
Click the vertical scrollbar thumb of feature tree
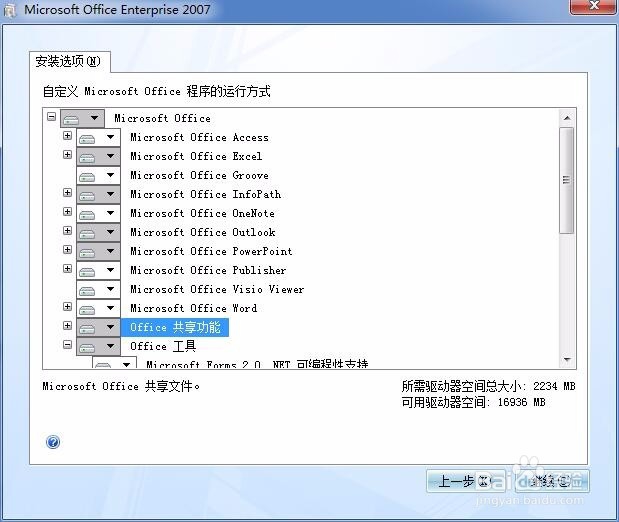point(567,180)
